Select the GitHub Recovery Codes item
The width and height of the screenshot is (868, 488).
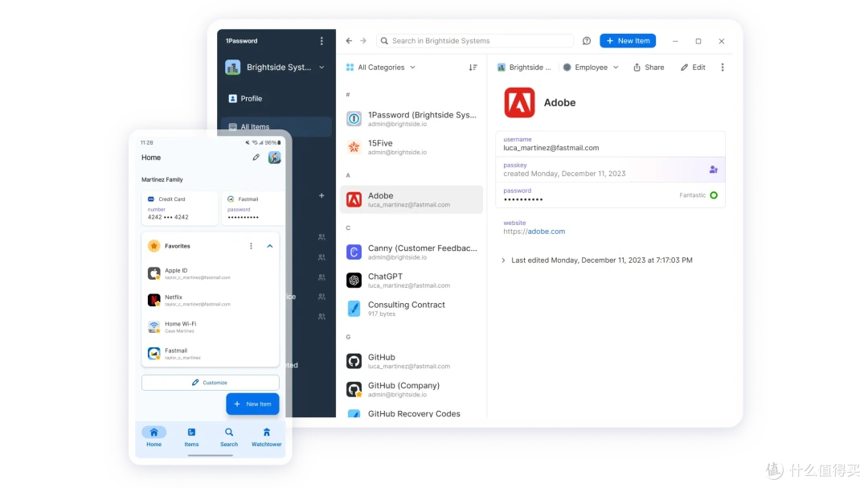[411, 413]
